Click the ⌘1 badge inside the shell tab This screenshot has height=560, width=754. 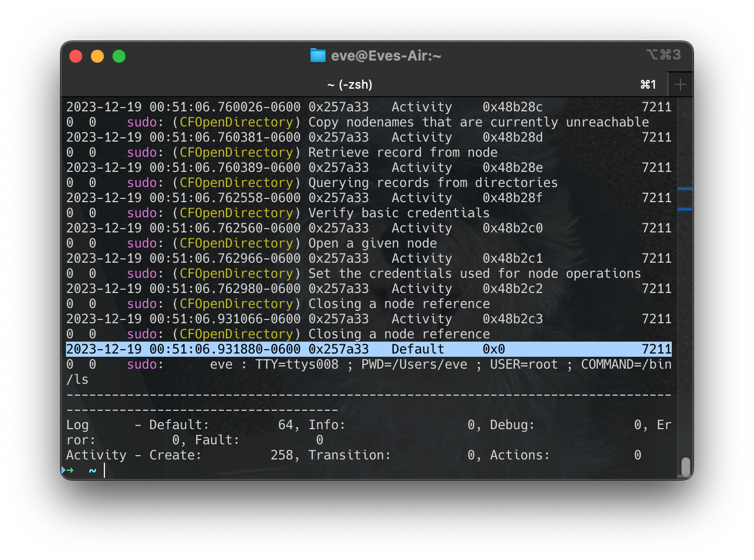pos(647,84)
